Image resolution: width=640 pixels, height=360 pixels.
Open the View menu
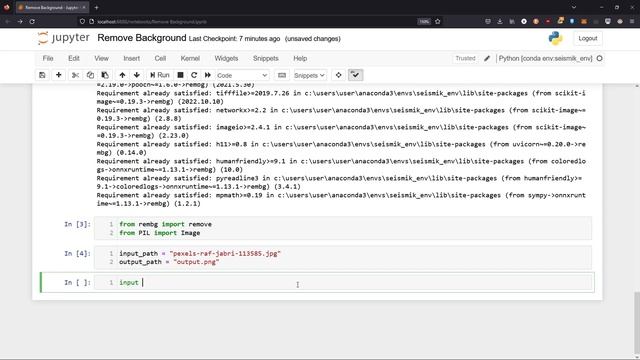101,58
